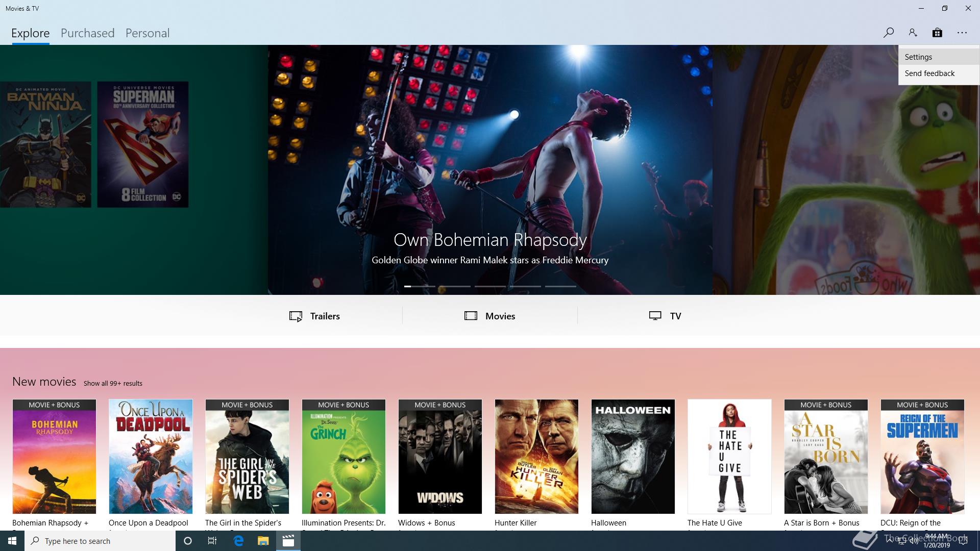Open the TV category button
The image size is (980, 551).
tap(665, 316)
